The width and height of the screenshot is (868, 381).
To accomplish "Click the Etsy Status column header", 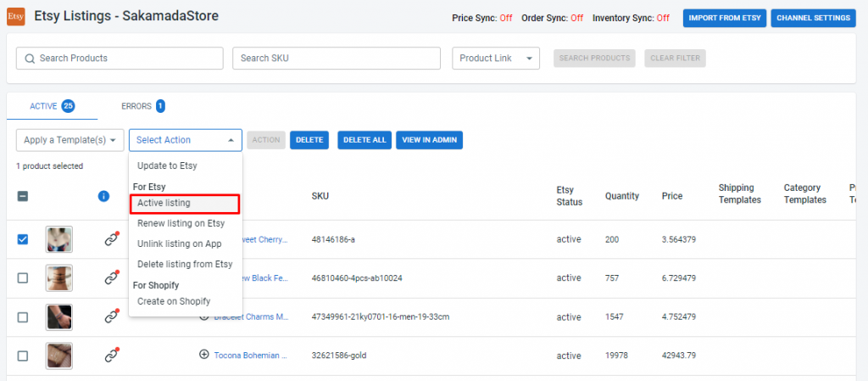I will [x=569, y=196].
